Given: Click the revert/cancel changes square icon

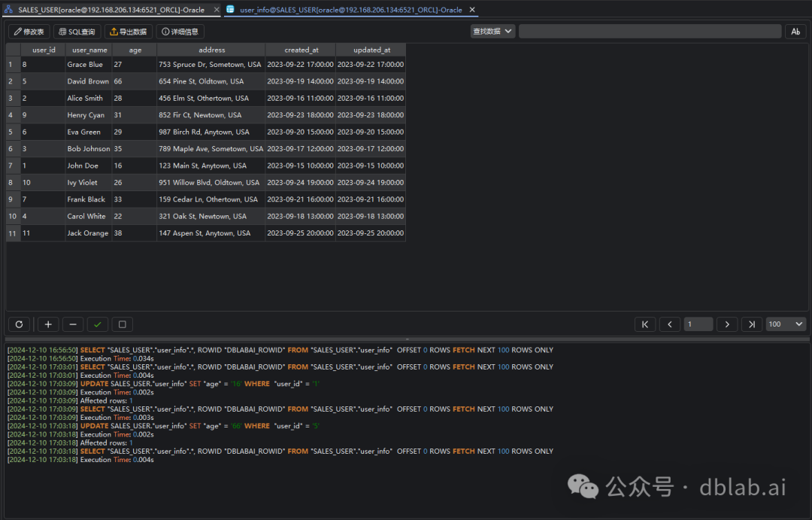Looking at the screenshot, I should 122,324.
